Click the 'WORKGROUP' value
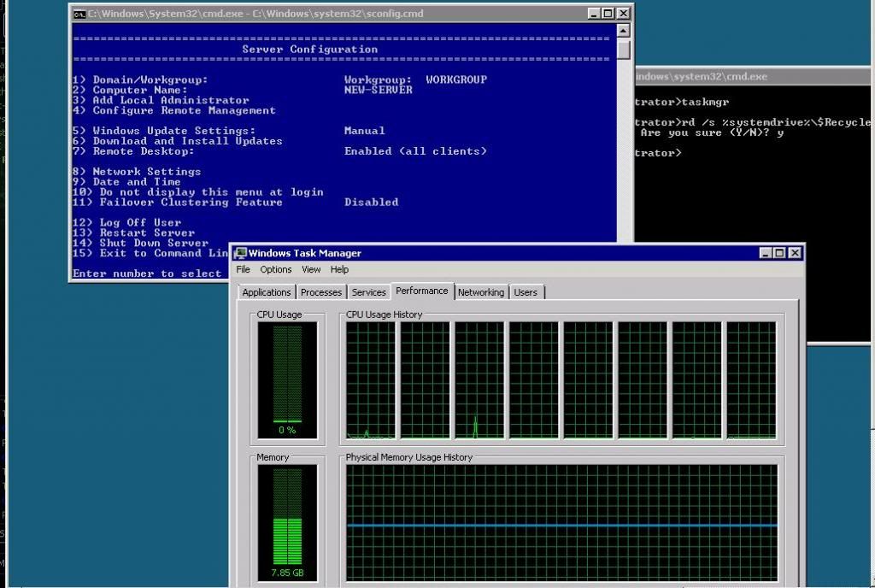Viewport: 875px width, 588px height. 456,79
